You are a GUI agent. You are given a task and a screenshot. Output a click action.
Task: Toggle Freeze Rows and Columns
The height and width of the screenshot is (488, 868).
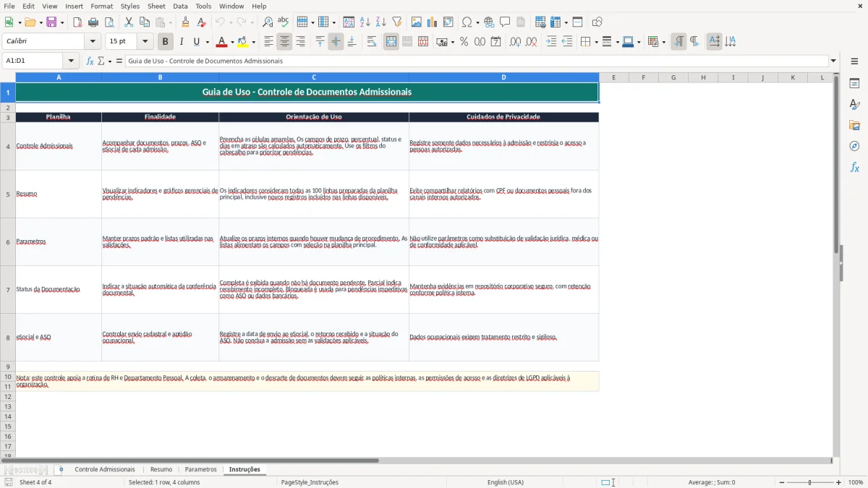[555, 22]
